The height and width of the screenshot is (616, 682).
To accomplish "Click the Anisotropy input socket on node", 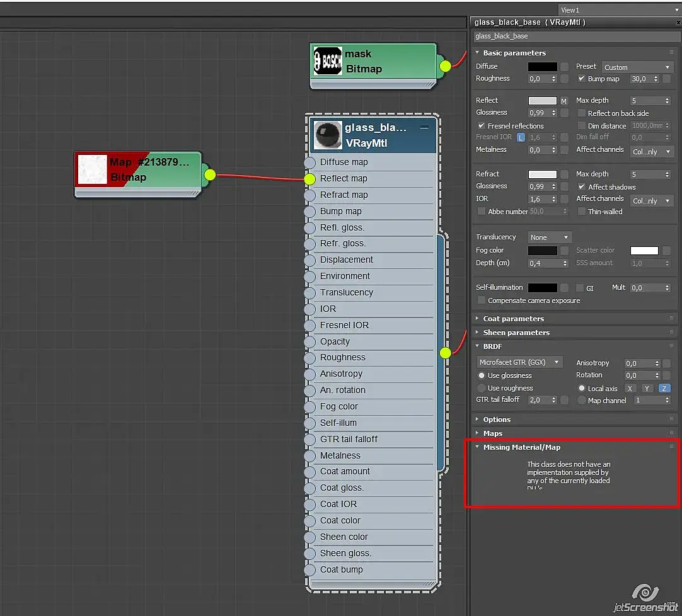I will pyautogui.click(x=309, y=374).
